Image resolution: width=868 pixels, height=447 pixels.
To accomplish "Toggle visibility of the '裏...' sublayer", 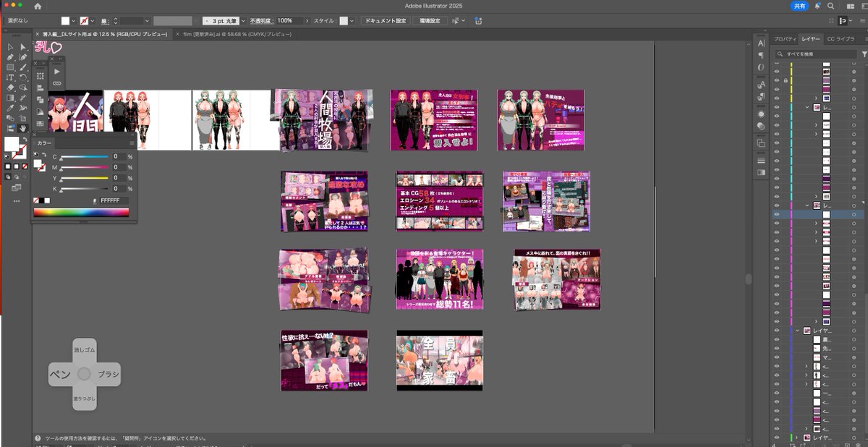I will click(776, 339).
